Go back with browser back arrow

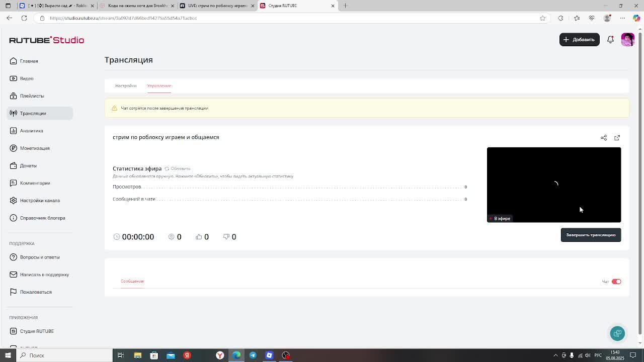[9, 18]
